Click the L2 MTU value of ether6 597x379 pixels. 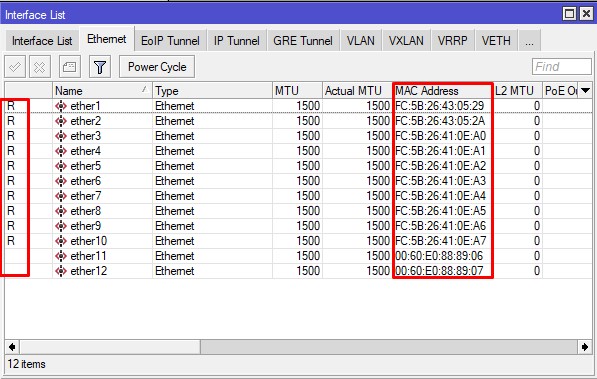coord(537,181)
